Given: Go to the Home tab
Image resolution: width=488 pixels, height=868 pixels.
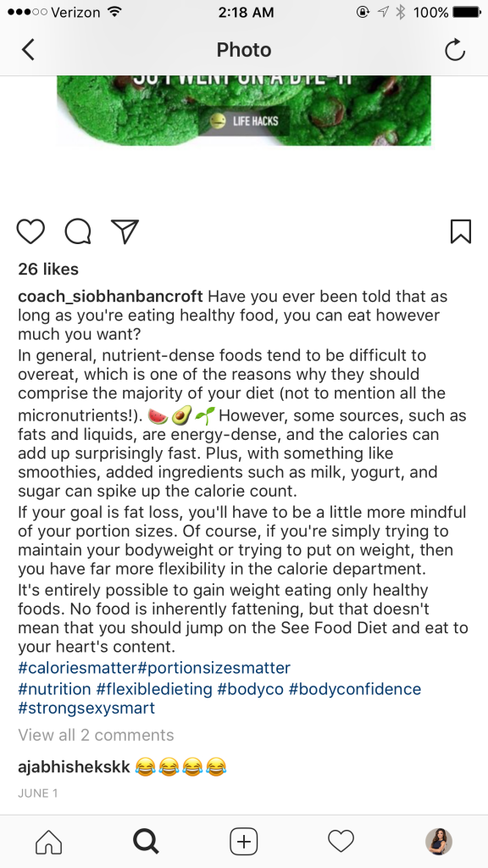Looking at the screenshot, I should (x=48, y=842).
